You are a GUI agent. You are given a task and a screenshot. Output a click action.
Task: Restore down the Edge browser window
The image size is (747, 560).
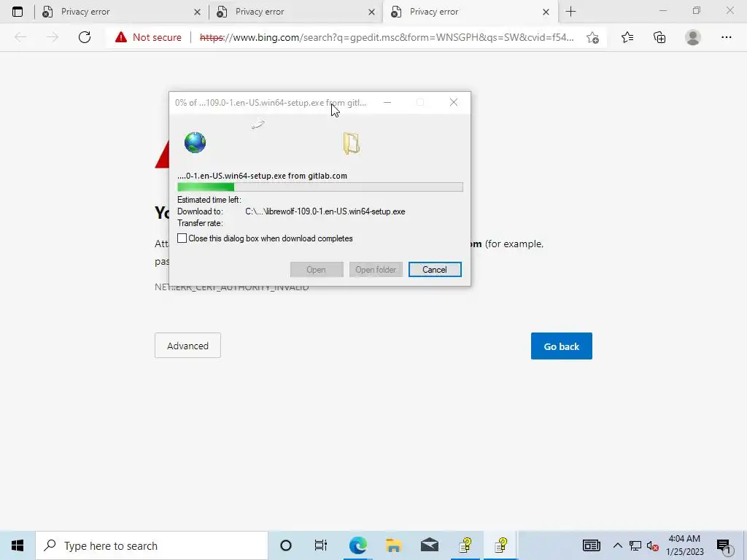tap(697, 10)
